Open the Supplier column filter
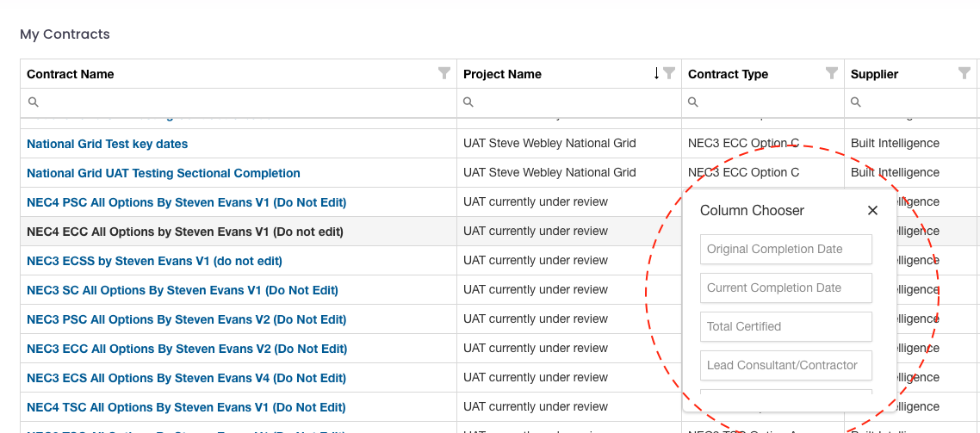The width and height of the screenshot is (980, 433). coord(964,73)
